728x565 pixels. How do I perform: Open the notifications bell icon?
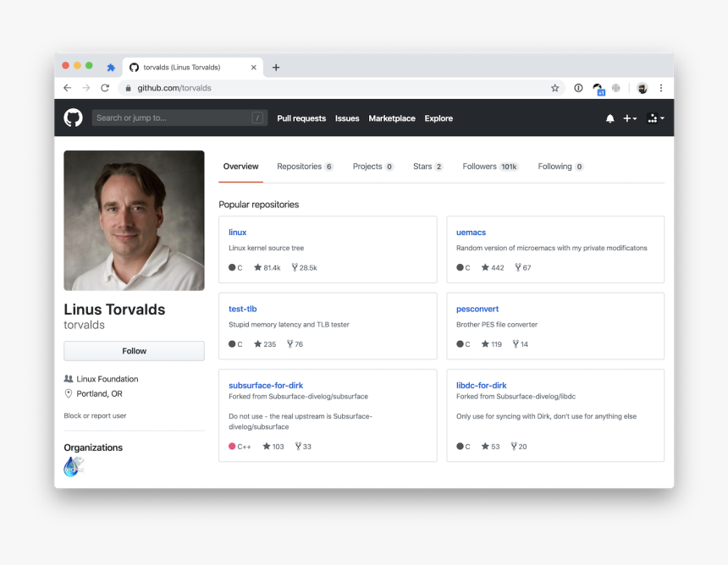tap(610, 118)
